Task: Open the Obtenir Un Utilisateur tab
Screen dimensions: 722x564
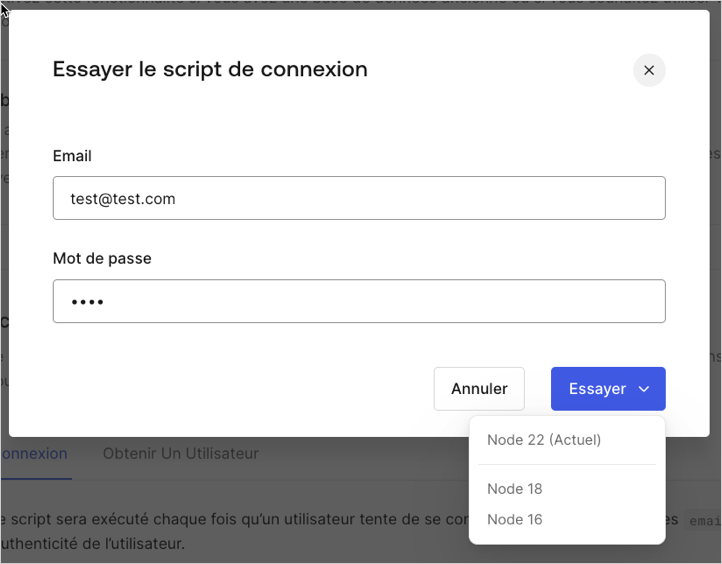Action: tap(180, 454)
